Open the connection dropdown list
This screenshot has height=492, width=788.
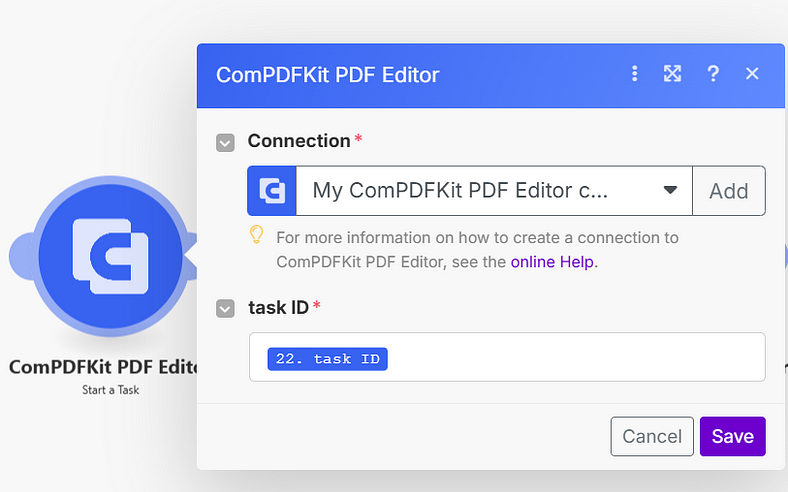coord(494,191)
